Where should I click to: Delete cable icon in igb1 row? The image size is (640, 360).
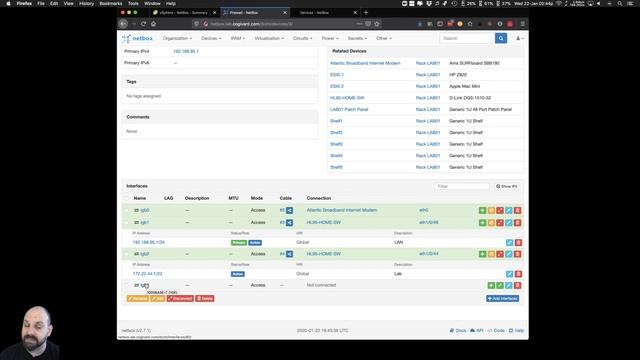[x=500, y=223]
